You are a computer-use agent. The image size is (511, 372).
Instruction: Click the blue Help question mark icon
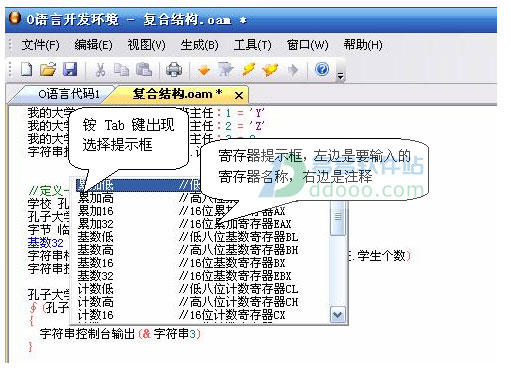pos(322,69)
